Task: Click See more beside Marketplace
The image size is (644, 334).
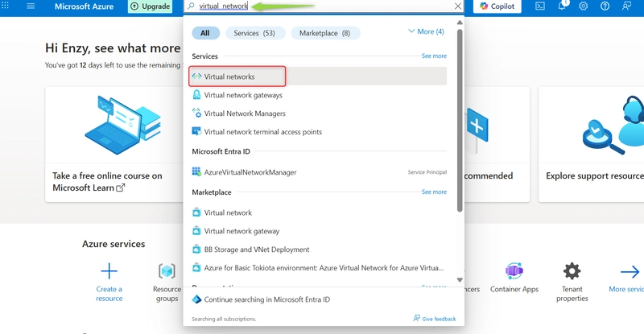Action: pos(434,192)
